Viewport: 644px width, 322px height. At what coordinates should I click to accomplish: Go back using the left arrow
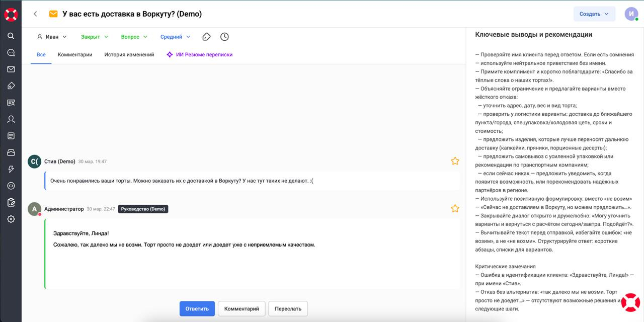[x=35, y=14]
